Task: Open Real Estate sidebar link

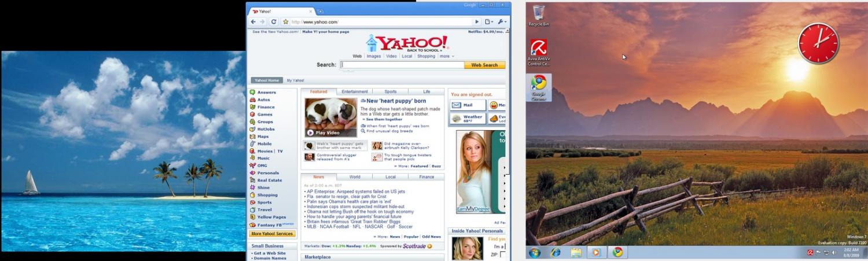Action: click(270, 180)
